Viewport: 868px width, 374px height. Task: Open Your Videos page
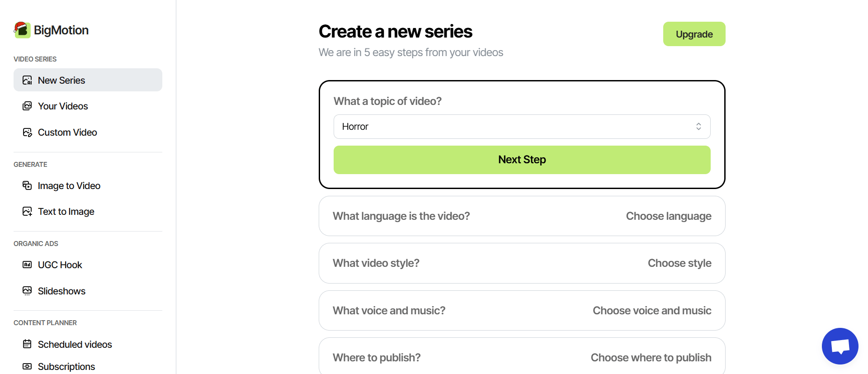(x=63, y=106)
